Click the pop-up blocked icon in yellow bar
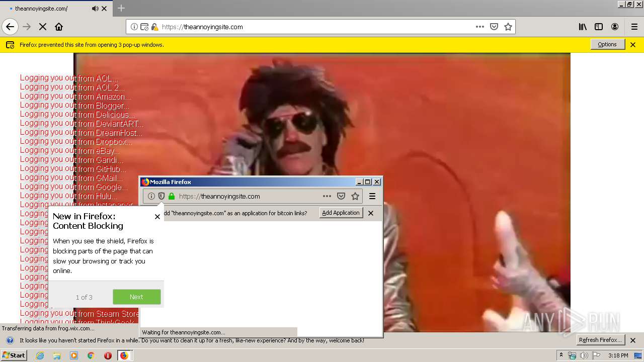Image resolution: width=644 pixels, height=362 pixels. tap(10, 45)
